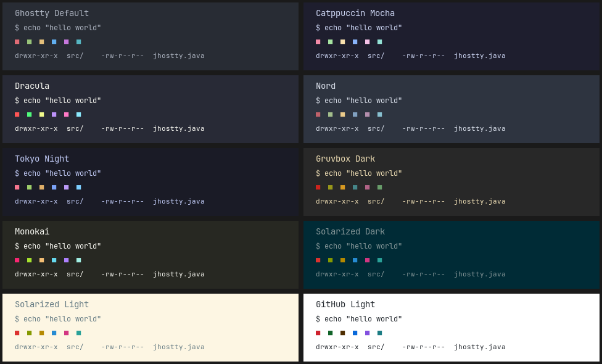Pick the orange swatch in Tokyo Night
Viewport: 602px width, 364px height.
point(41,188)
